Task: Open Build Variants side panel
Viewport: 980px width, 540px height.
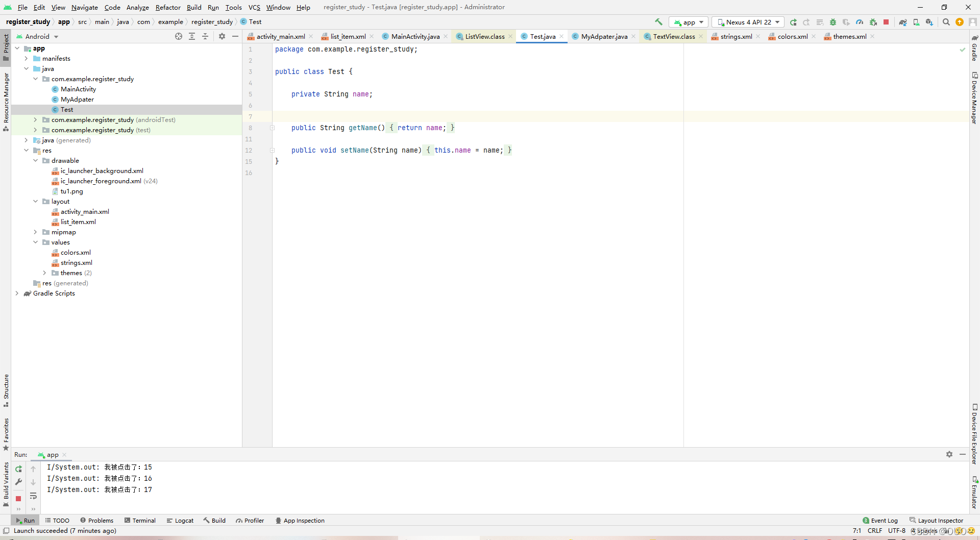Action: coord(6,483)
